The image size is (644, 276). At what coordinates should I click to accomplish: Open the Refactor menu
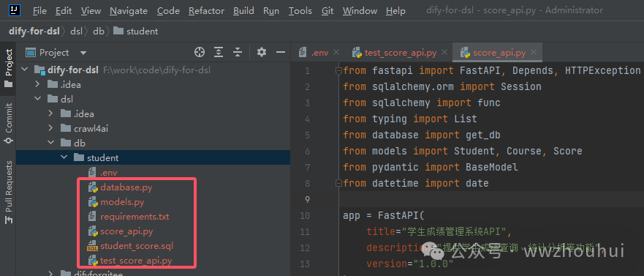point(206,11)
